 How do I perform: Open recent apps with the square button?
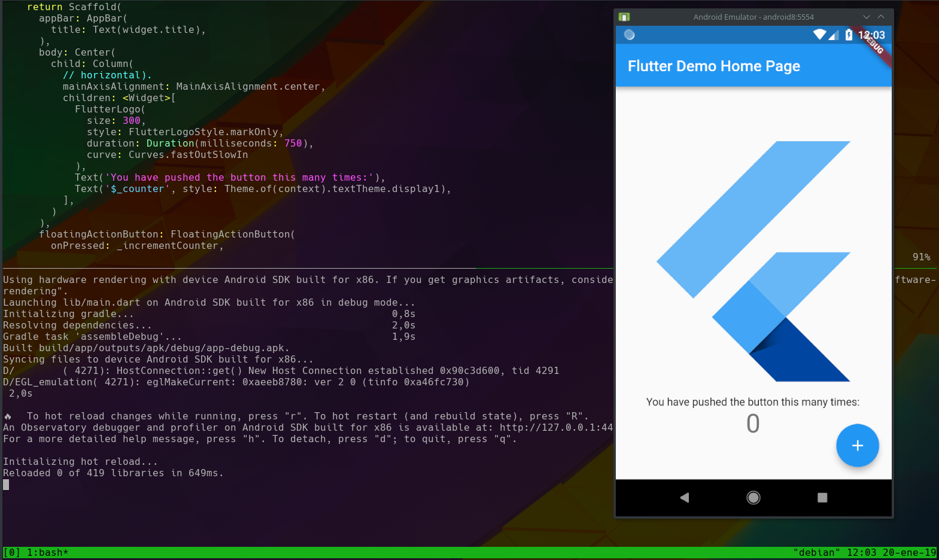[822, 498]
